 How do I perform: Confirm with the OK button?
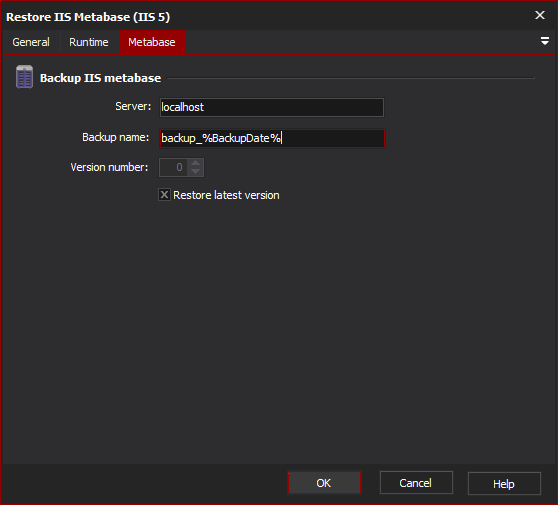[324, 483]
